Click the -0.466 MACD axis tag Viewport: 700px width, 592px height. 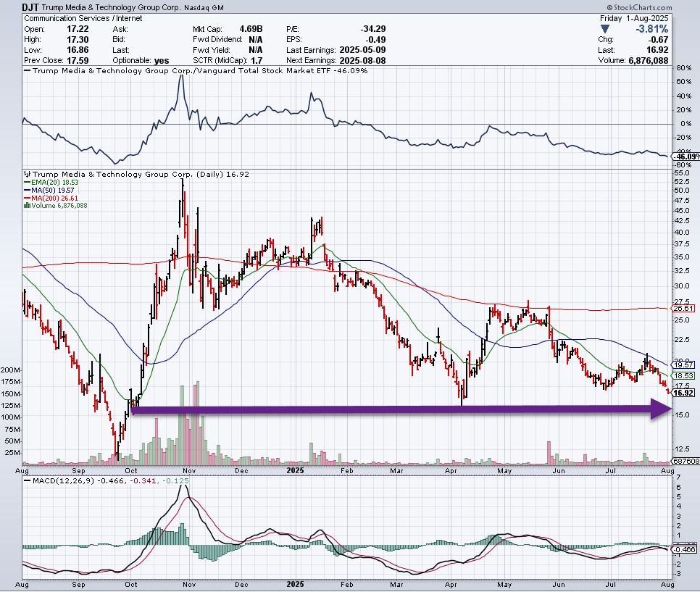tap(683, 549)
